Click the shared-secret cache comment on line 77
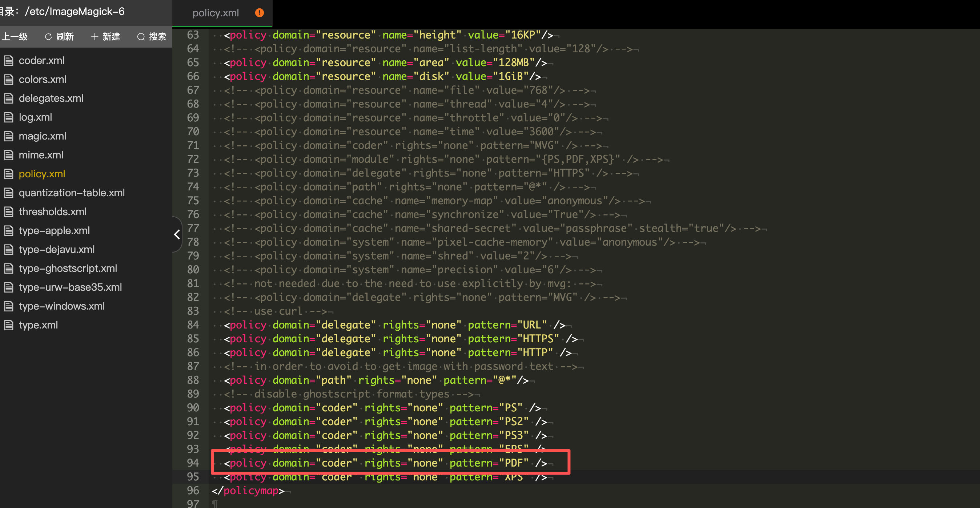 tap(492, 229)
